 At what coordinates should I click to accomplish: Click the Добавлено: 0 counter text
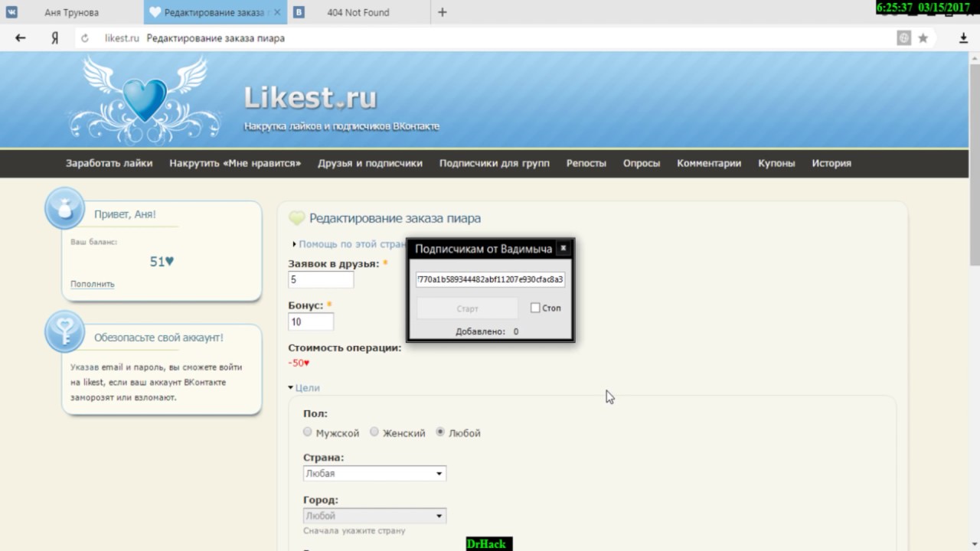487,331
